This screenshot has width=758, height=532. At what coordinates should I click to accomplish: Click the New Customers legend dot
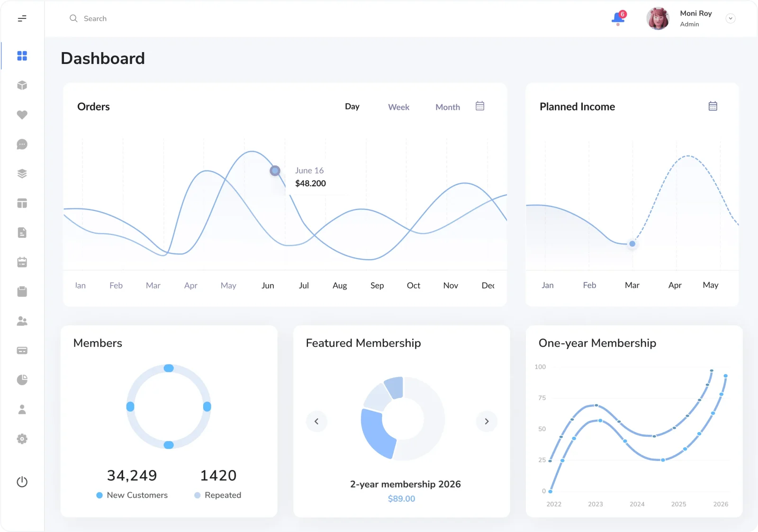pos(99,495)
